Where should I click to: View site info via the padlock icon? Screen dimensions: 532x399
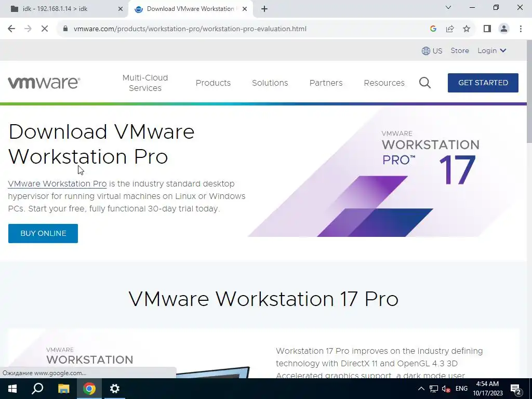coord(65,29)
